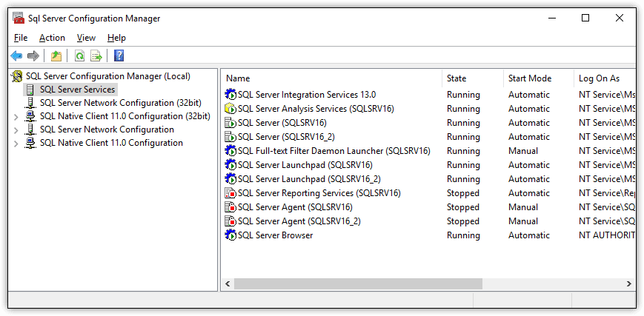Click the Refresh toolbar icon
The width and height of the screenshot is (644, 316).
[80, 56]
